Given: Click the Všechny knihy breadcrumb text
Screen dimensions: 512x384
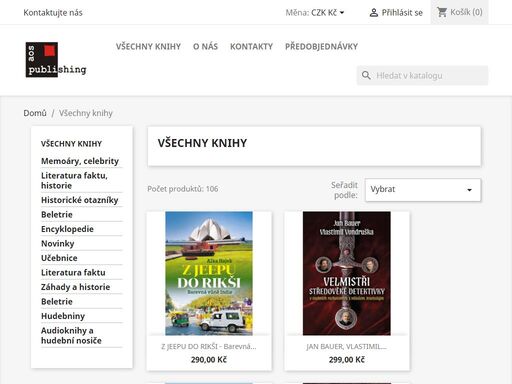Looking at the screenshot, I should (86, 113).
